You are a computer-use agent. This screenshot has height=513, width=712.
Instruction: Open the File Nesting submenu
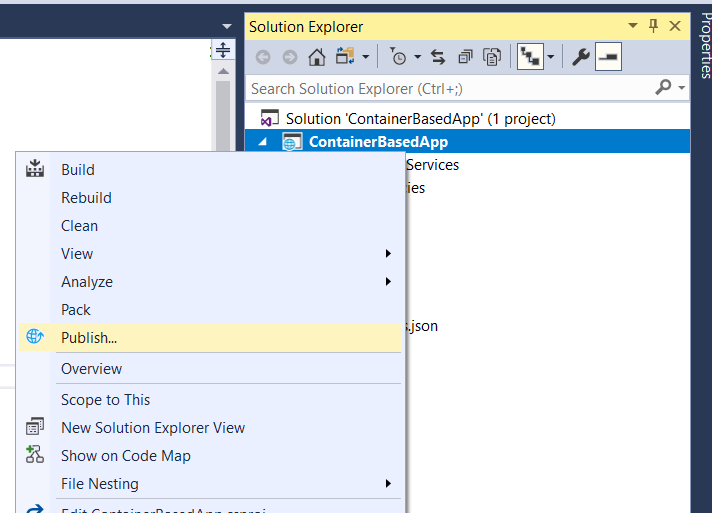click(210, 484)
